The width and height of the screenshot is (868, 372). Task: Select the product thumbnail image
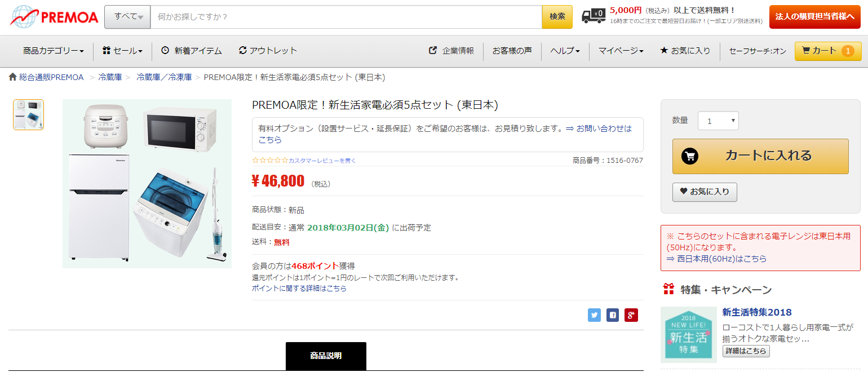(28, 114)
